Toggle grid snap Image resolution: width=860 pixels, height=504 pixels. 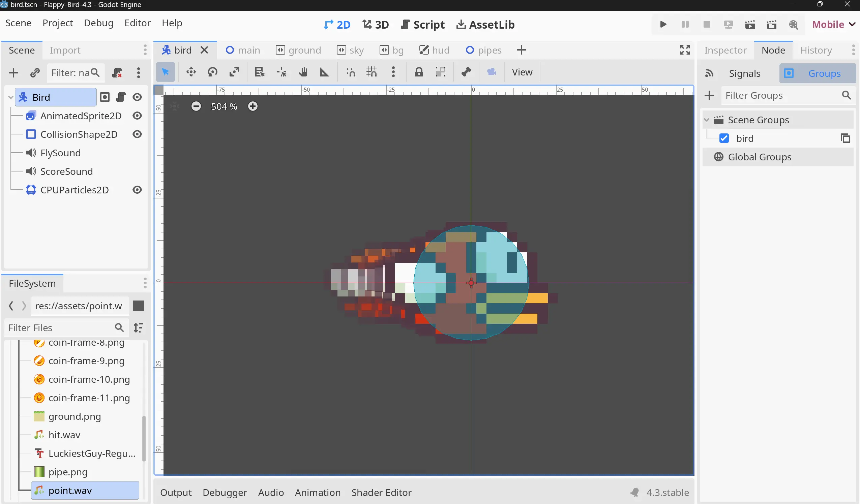(371, 72)
